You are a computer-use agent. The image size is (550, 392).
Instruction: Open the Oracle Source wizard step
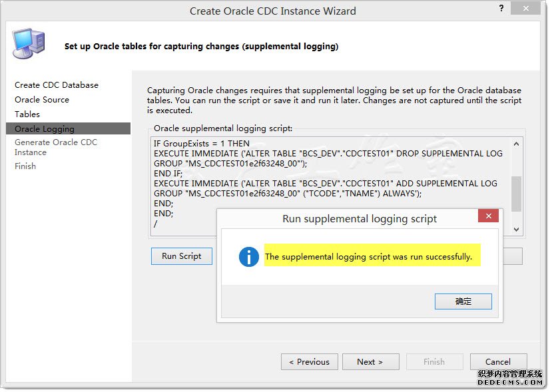pos(42,100)
